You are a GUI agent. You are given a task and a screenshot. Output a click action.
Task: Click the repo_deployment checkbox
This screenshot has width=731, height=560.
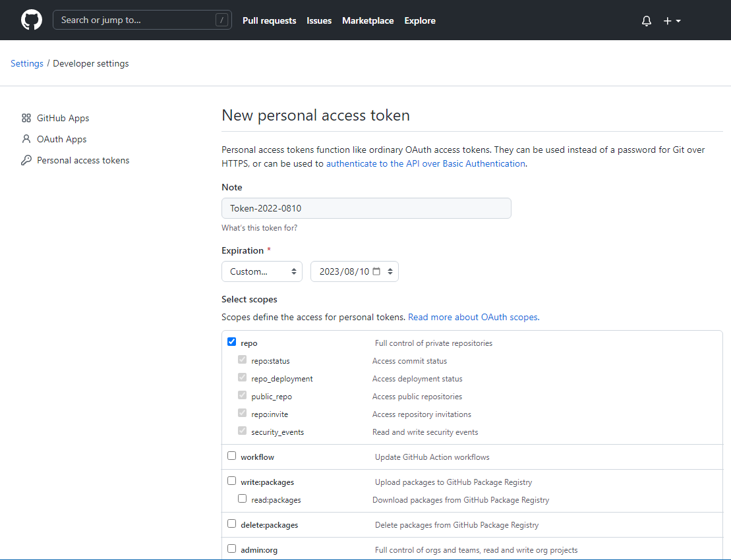click(x=242, y=378)
